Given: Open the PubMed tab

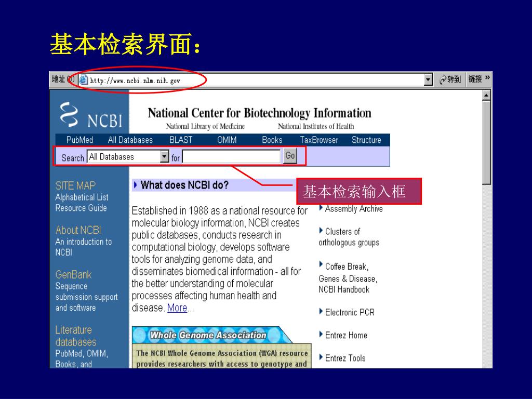Looking at the screenshot, I should click(x=79, y=140).
